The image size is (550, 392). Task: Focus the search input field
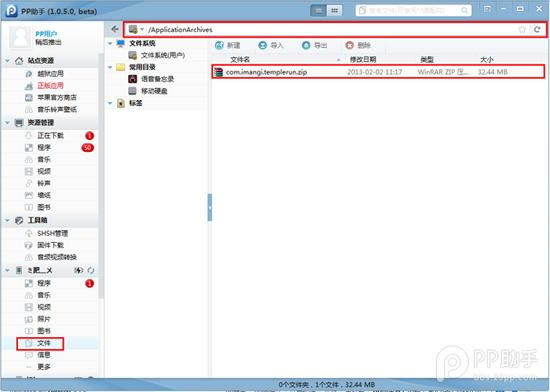click(x=413, y=11)
